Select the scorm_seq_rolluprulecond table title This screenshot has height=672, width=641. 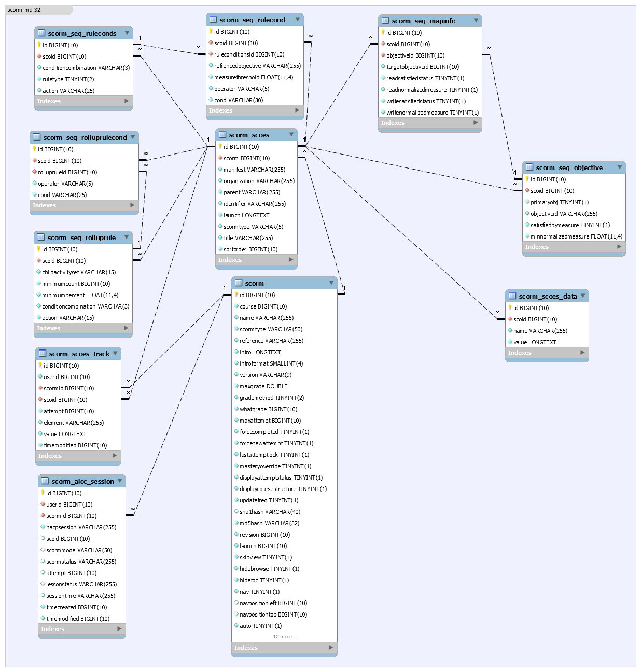pyautogui.click(x=85, y=137)
